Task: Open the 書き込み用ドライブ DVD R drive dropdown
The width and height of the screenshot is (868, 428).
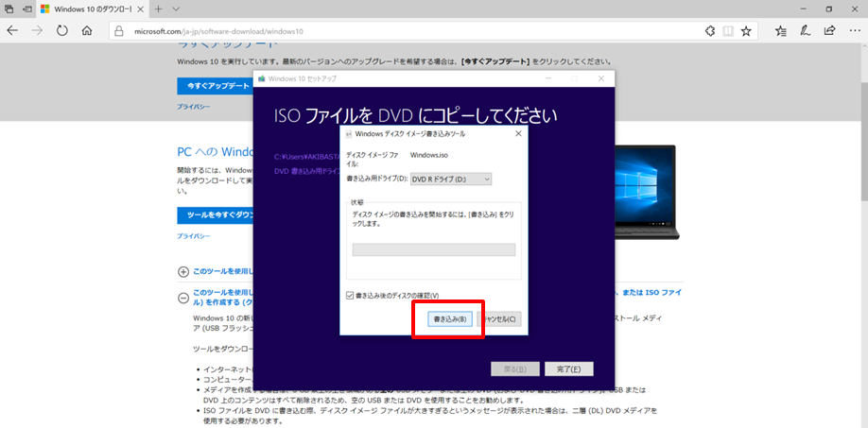Action: click(451, 180)
